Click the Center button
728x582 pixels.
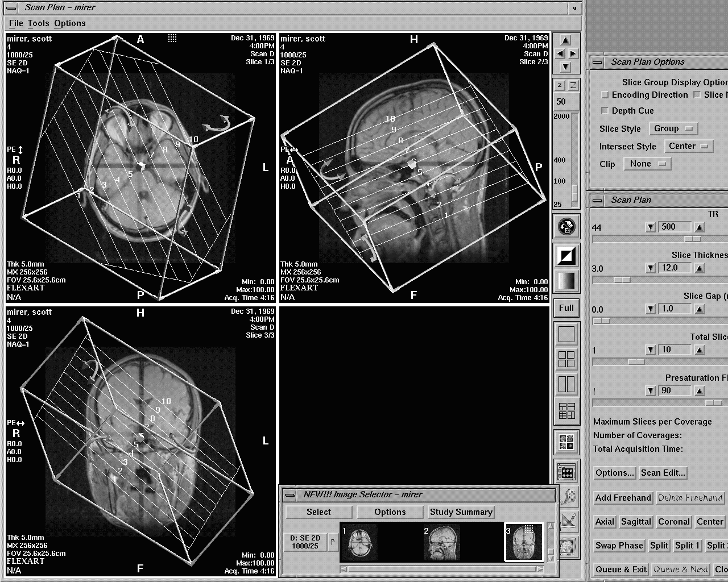(x=710, y=522)
